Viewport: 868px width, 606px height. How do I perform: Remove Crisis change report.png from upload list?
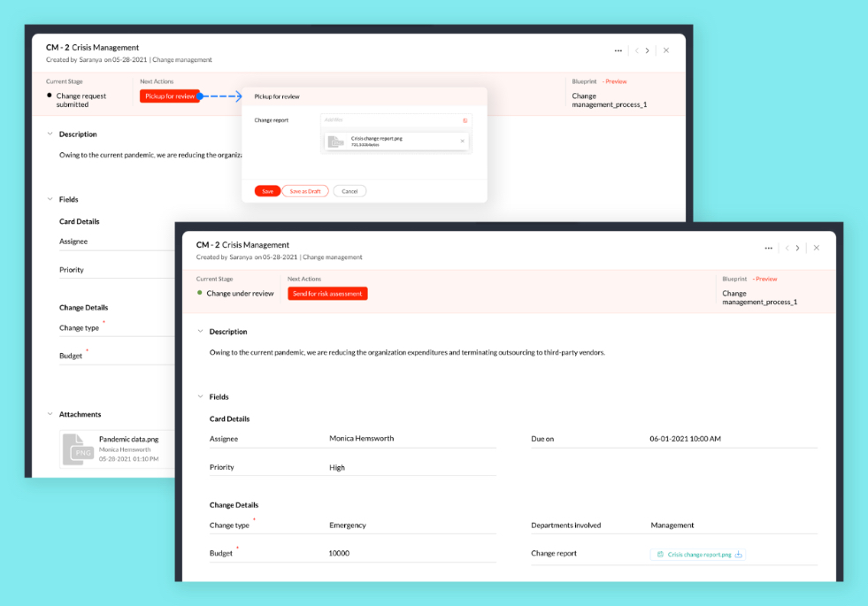[x=462, y=141]
